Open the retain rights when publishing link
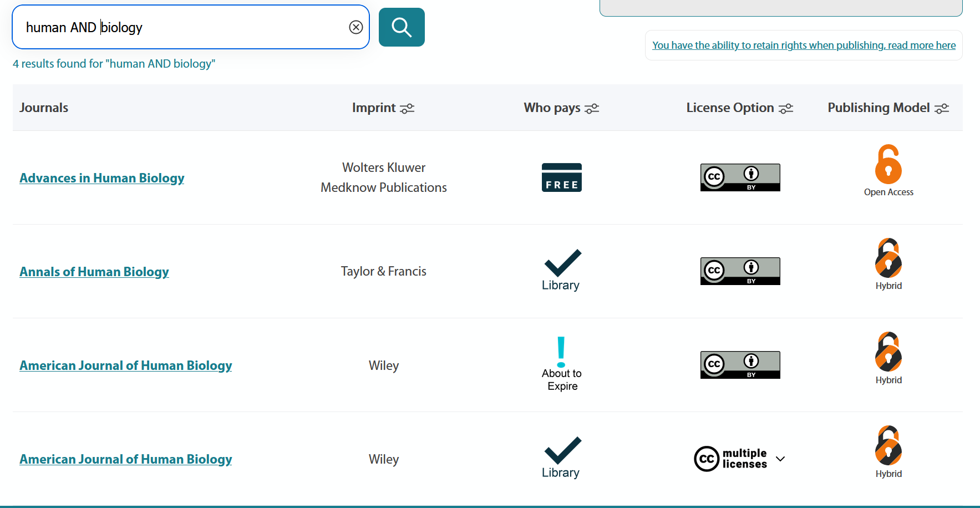980x508 pixels. (804, 45)
